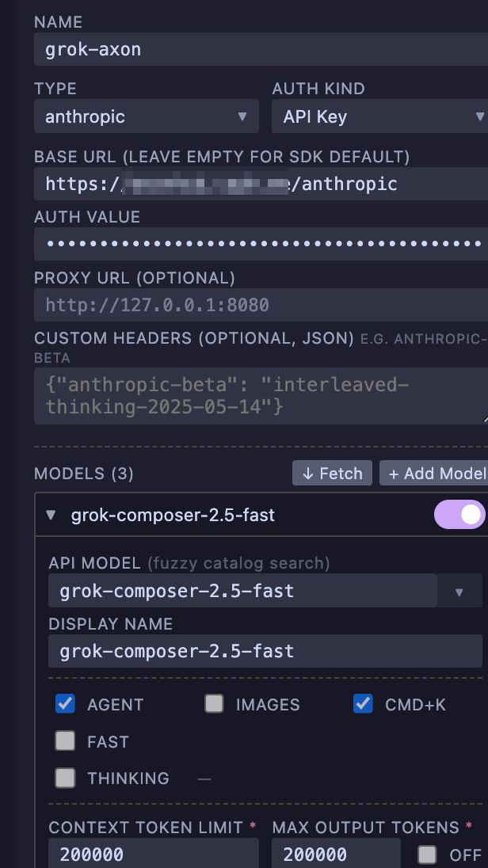Click the CONTEXT TOKEN LIMIT field
Image resolution: width=488 pixels, height=868 pixels.
(x=154, y=853)
